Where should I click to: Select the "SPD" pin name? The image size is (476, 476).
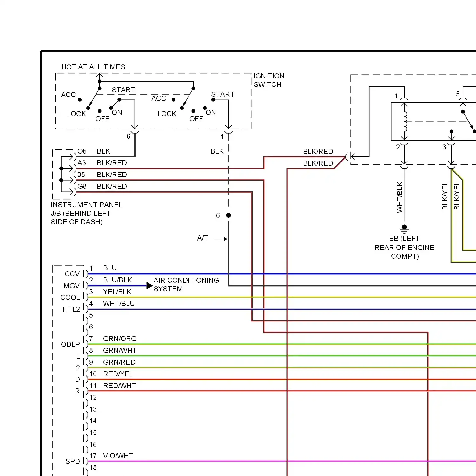coord(73,461)
